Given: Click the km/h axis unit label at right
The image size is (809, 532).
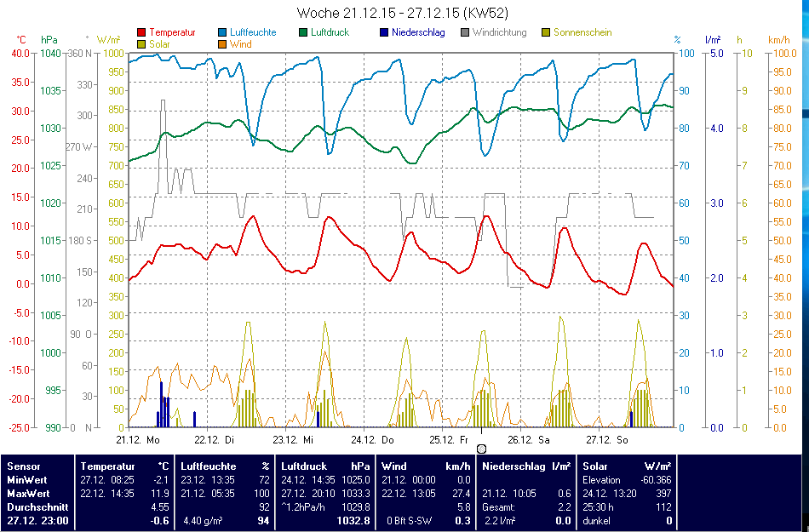Looking at the screenshot, I should point(778,40).
